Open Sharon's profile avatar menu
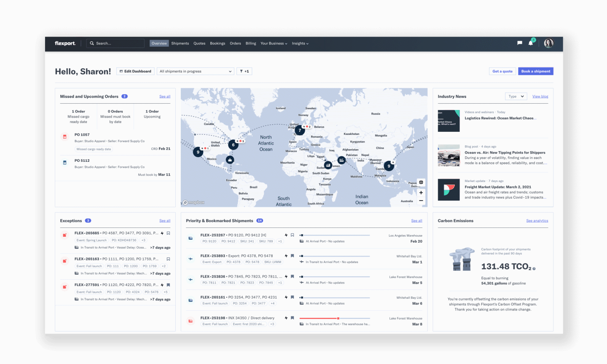Screen dimensions: 607x364 pos(548,43)
